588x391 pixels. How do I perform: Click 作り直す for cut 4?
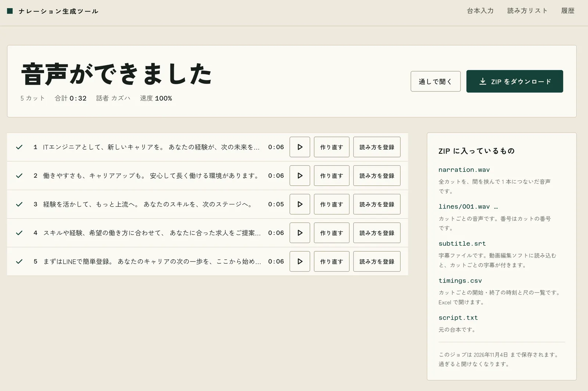click(331, 233)
